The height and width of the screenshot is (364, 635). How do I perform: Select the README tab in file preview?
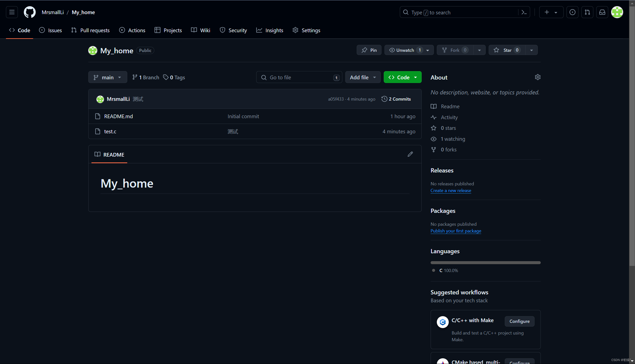[x=109, y=155]
